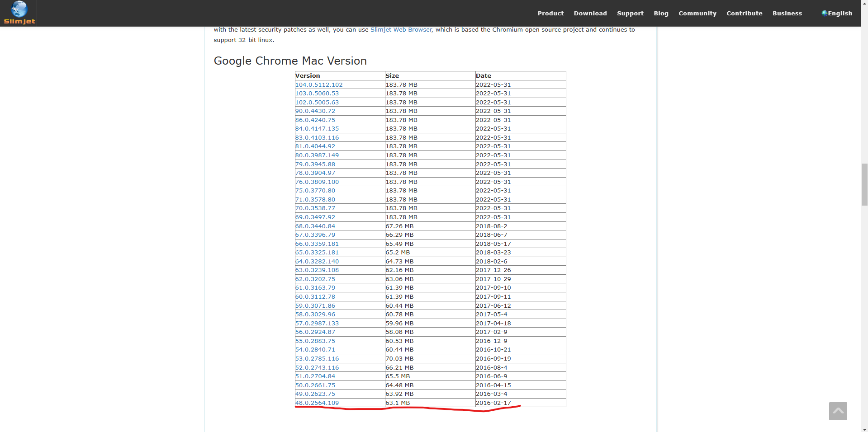Download Chrome version 49.0.2623.75

point(315,394)
